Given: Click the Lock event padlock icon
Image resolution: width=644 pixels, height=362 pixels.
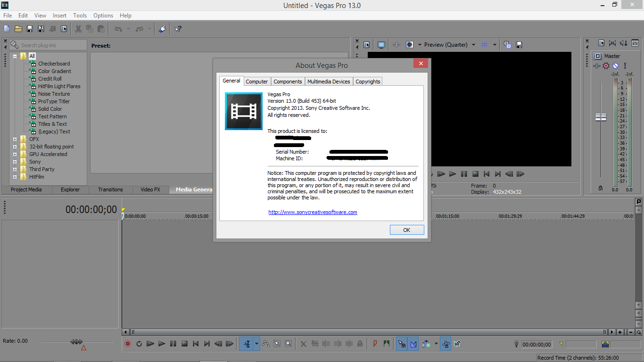Looking at the screenshot, I should (360, 344).
